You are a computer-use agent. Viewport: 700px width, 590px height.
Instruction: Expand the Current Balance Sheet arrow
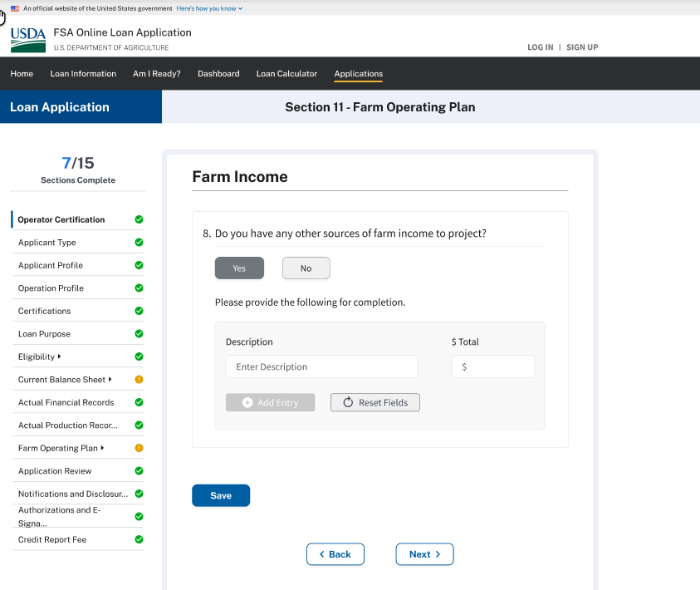tap(110, 380)
